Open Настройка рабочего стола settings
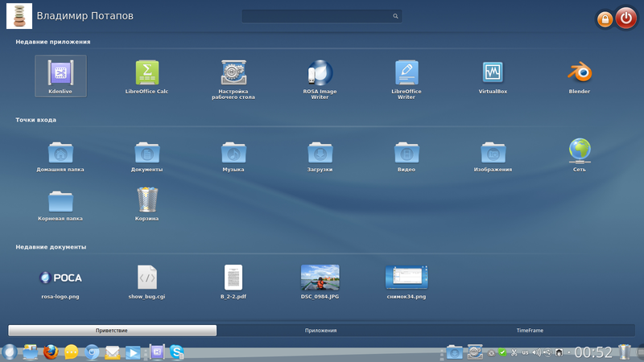Viewport: 644px width, 362px height. [x=233, y=80]
